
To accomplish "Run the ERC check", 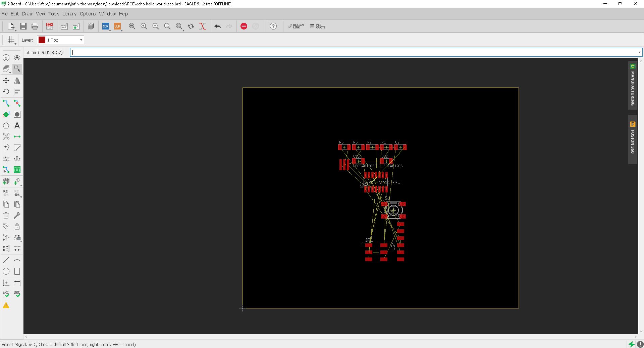I will point(6,294).
